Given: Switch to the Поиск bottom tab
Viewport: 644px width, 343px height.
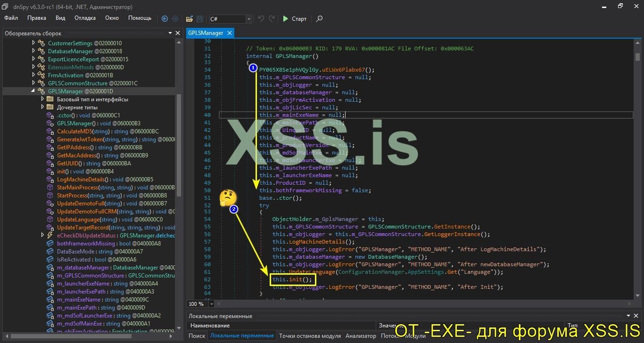Looking at the screenshot, I should click(x=197, y=336).
